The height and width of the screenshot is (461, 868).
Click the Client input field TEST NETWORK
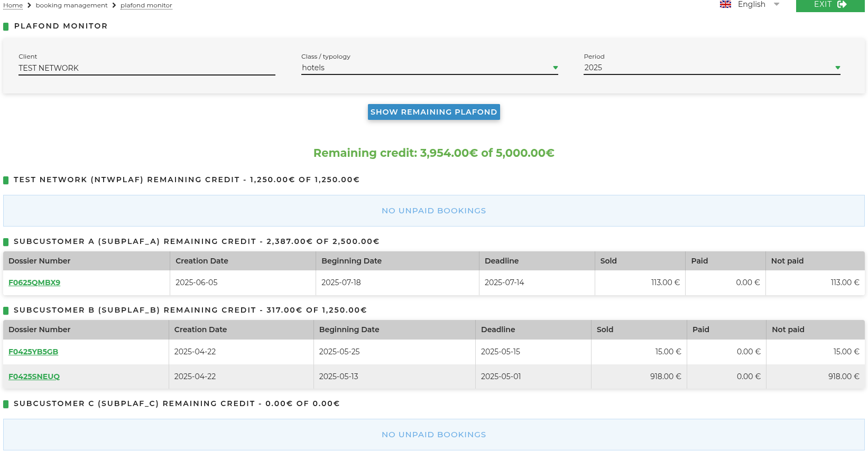coord(147,68)
